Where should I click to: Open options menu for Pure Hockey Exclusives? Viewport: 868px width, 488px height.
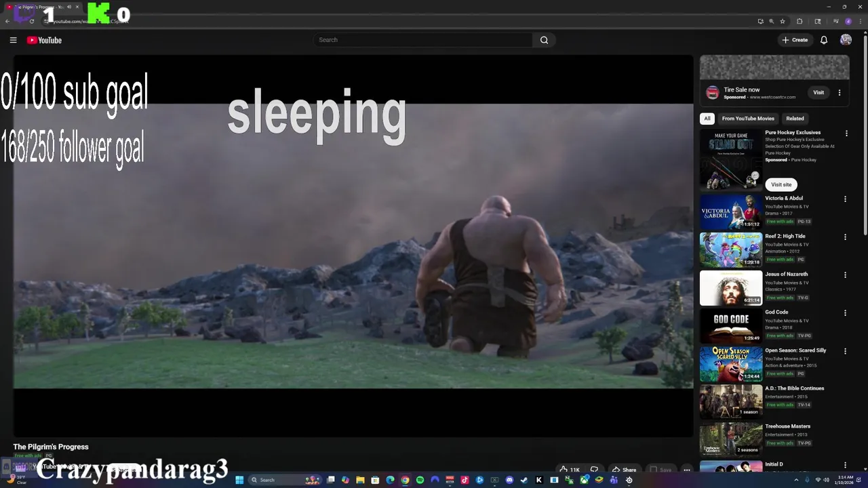(846, 134)
